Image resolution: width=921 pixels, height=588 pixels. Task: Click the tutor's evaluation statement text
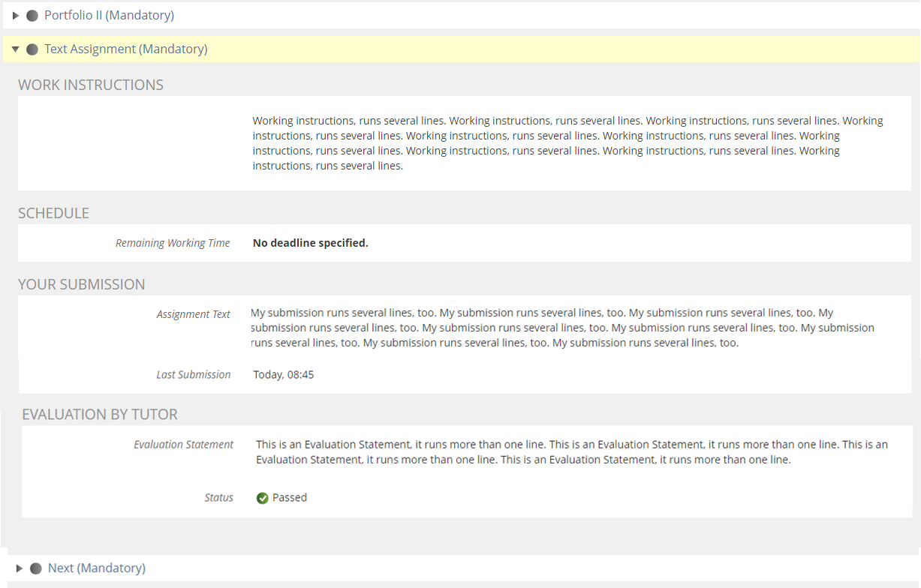[571, 451]
